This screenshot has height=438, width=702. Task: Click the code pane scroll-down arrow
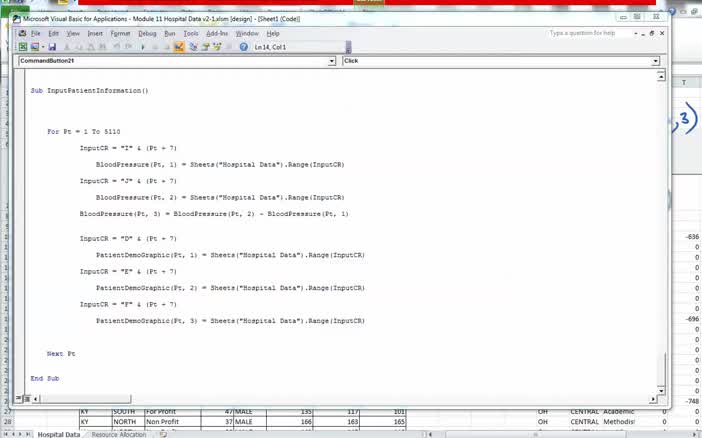(x=661, y=391)
